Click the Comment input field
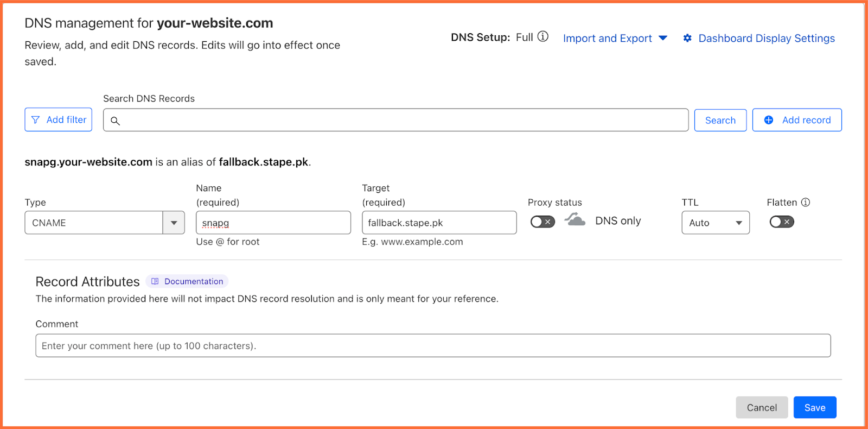This screenshot has width=868, height=429. coord(432,346)
